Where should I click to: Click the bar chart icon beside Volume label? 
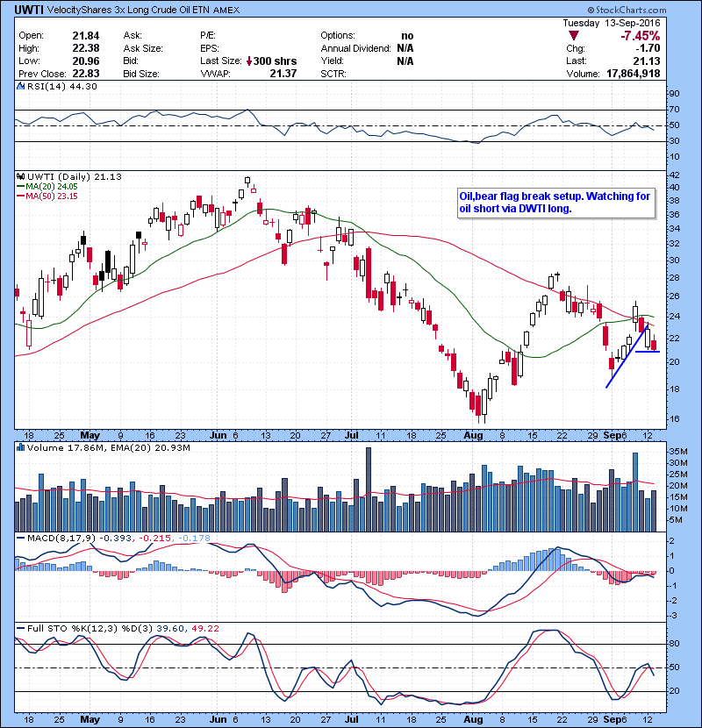tap(20, 447)
